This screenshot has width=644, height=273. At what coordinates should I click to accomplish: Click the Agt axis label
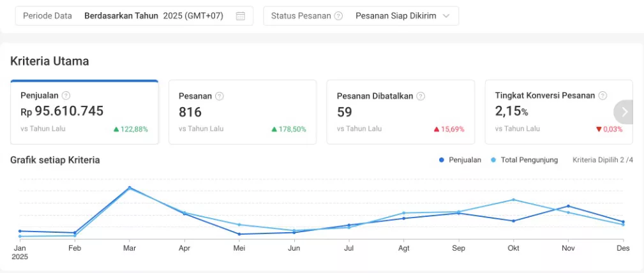[404, 248]
